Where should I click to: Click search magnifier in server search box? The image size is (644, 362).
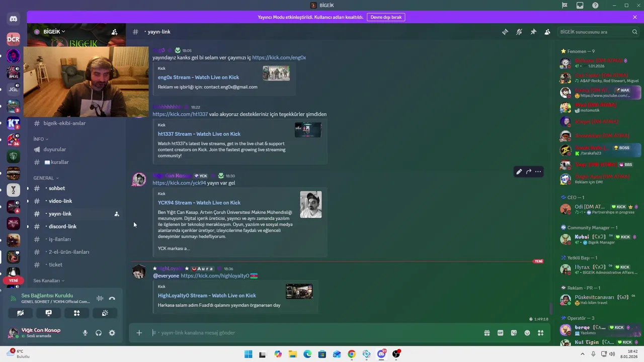634,32
